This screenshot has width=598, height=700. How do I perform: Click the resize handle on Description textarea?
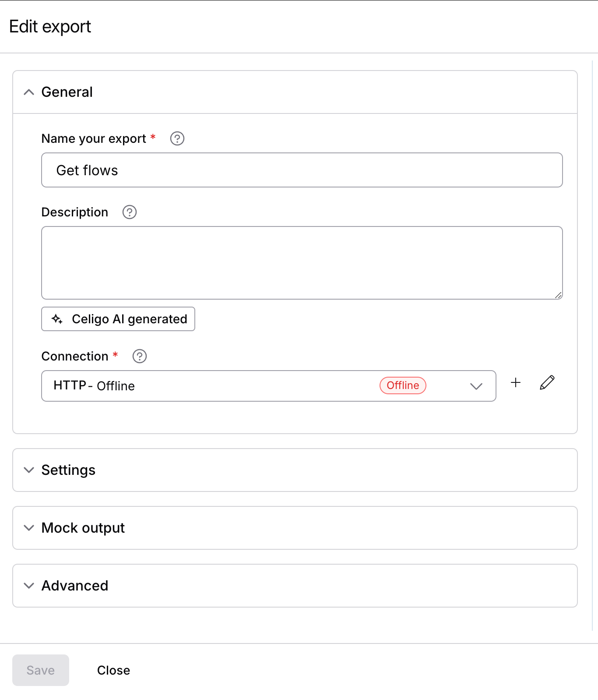coord(558,296)
